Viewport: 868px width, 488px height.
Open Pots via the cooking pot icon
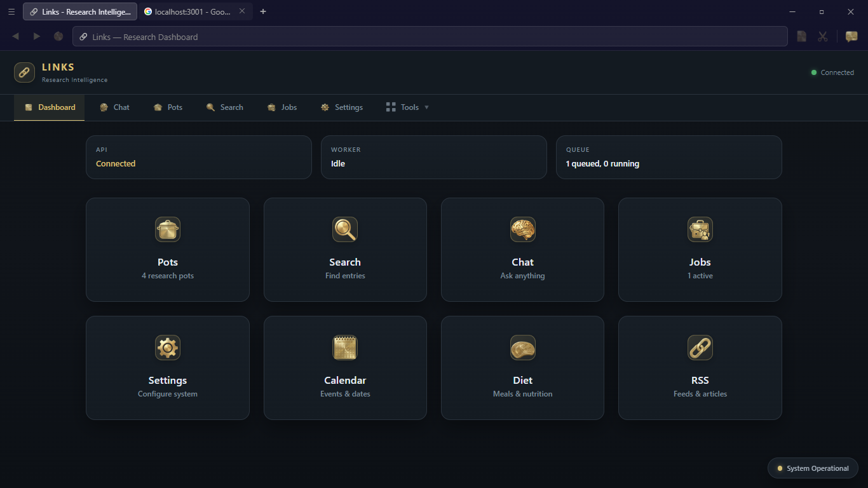pos(167,229)
